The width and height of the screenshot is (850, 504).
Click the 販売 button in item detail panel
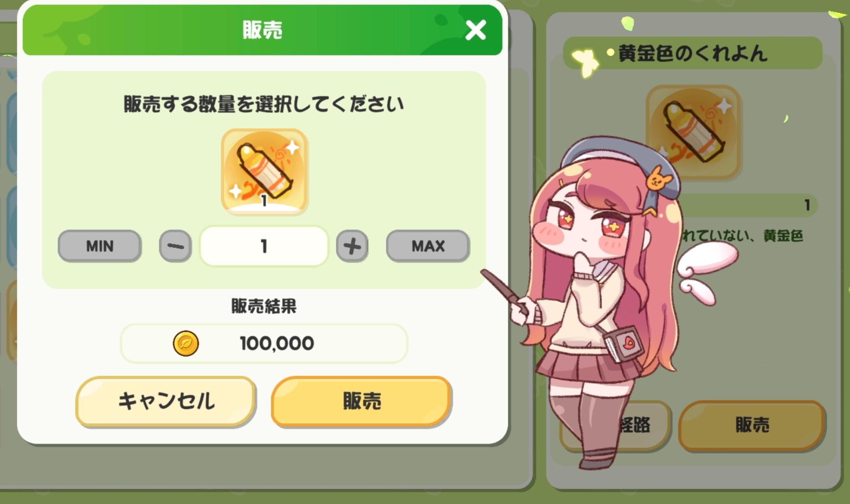pos(752,425)
